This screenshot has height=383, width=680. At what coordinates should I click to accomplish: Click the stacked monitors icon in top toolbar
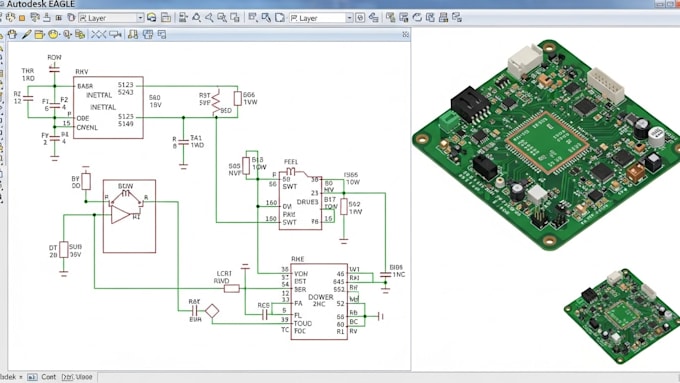pyautogui.click(x=35, y=18)
